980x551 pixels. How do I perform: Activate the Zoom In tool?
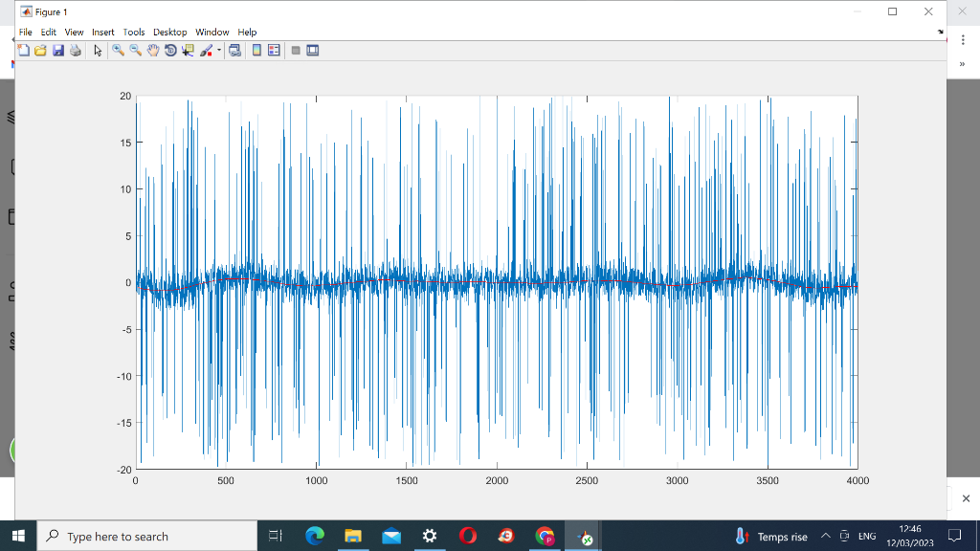[118, 51]
